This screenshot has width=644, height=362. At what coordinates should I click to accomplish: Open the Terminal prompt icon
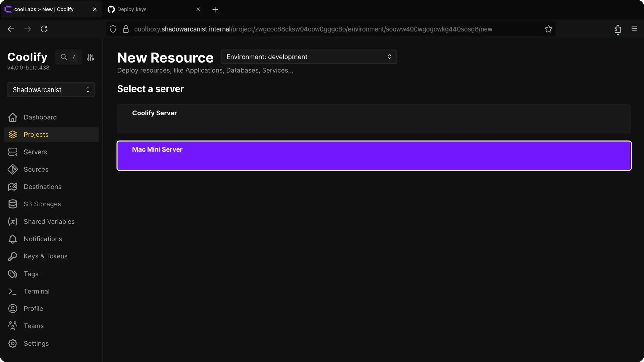point(13,292)
